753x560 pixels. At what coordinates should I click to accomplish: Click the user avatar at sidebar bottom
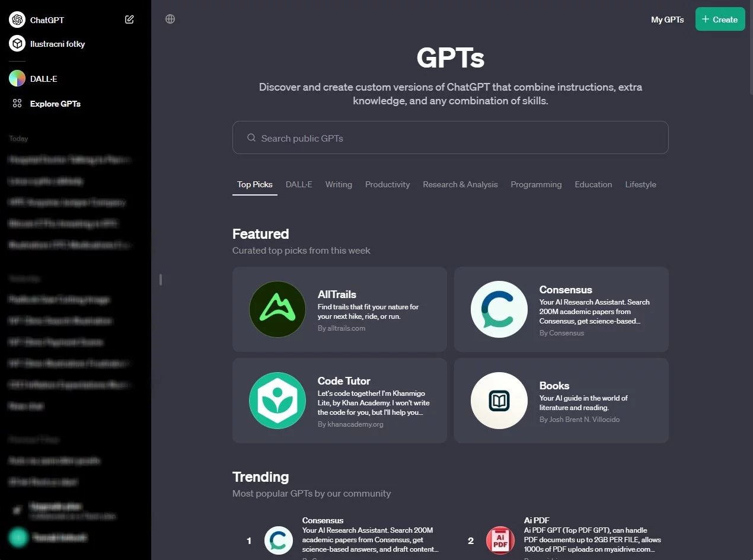18,537
